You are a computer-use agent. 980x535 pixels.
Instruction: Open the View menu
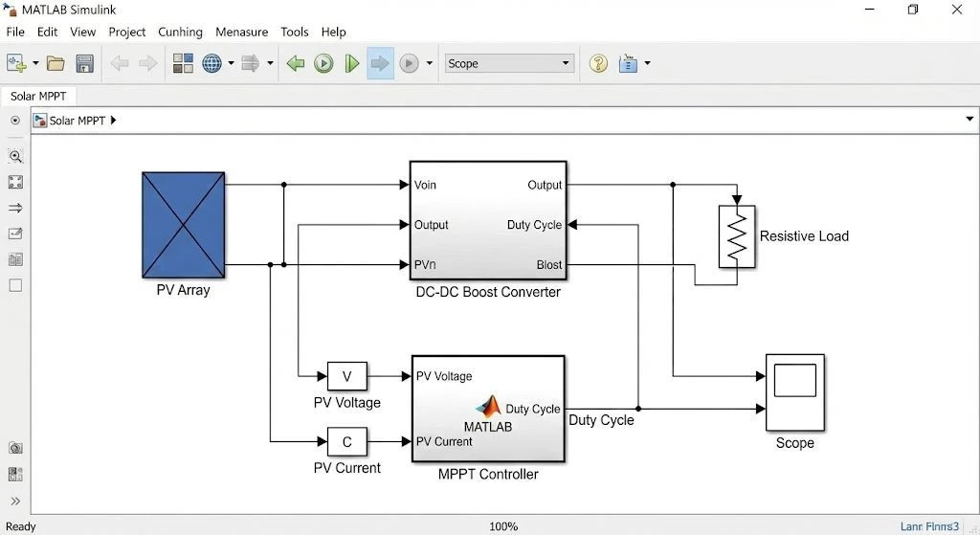82,32
